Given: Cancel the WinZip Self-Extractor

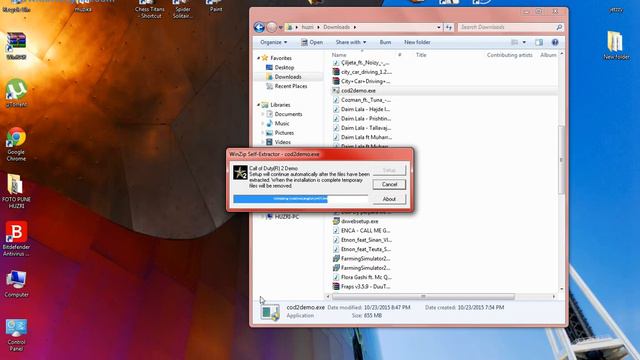Looking at the screenshot, I should (x=389, y=184).
